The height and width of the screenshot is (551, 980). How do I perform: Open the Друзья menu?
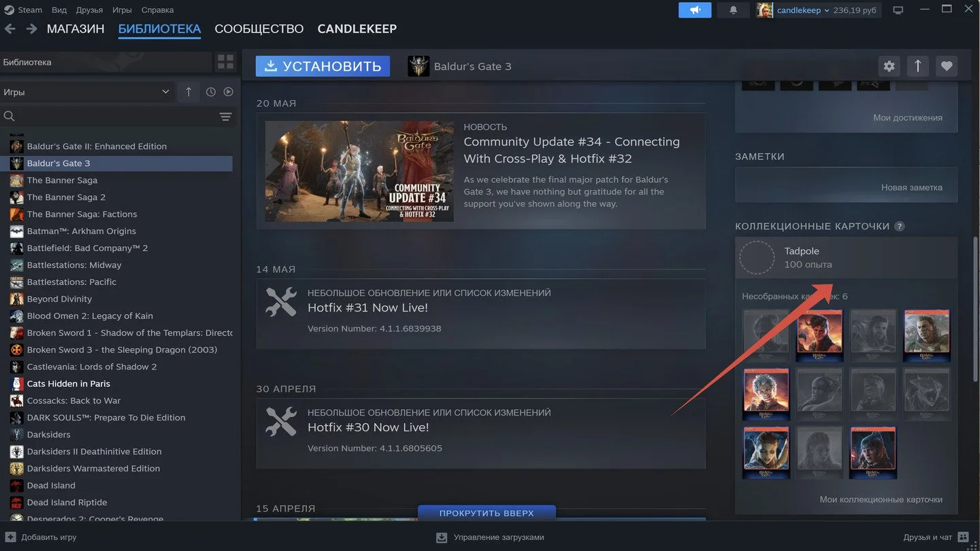pyautogui.click(x=89, y=10)
